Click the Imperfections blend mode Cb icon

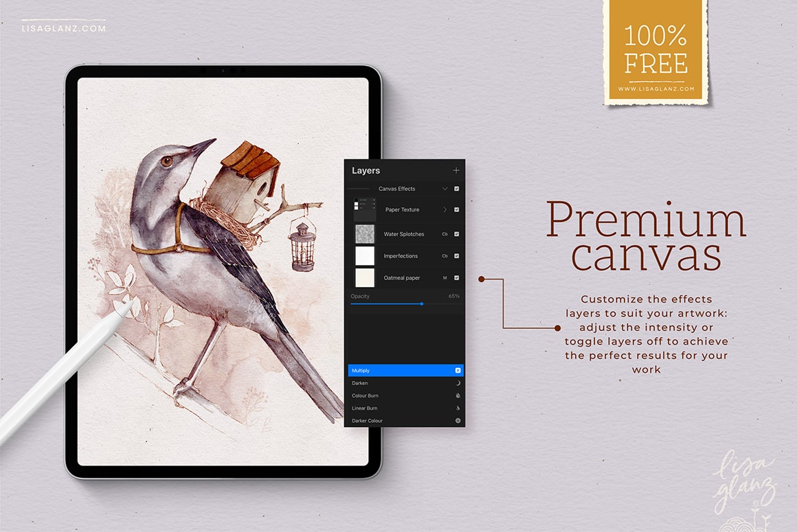point(445,256)
